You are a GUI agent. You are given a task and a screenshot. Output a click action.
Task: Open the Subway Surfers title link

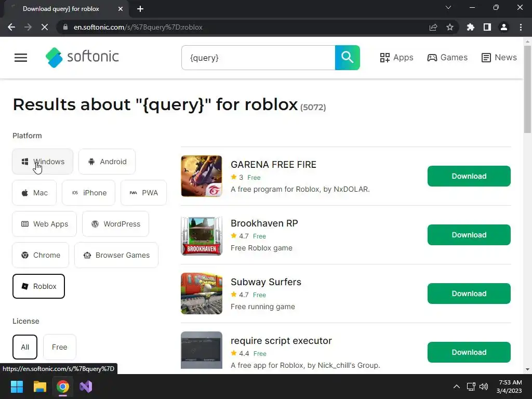point(266,282)
